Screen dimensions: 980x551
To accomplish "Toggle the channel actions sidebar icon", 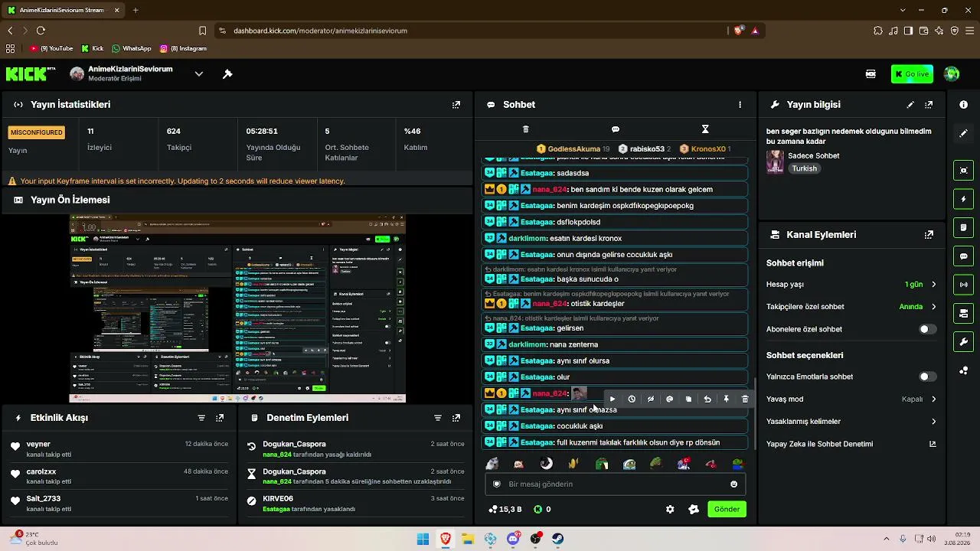I will click(x=963, y=313).
